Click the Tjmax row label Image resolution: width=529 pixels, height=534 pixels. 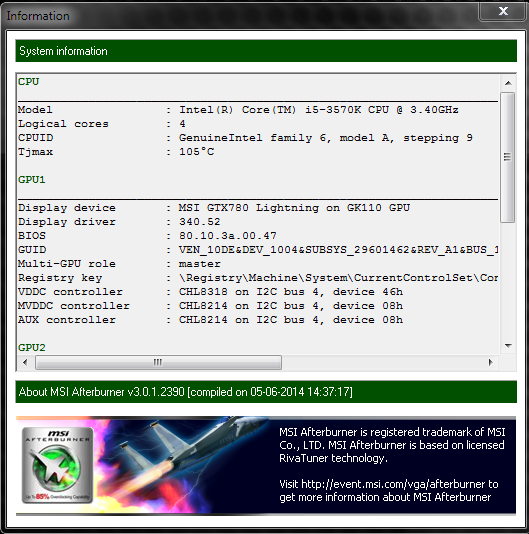click(x=35, y=152)
